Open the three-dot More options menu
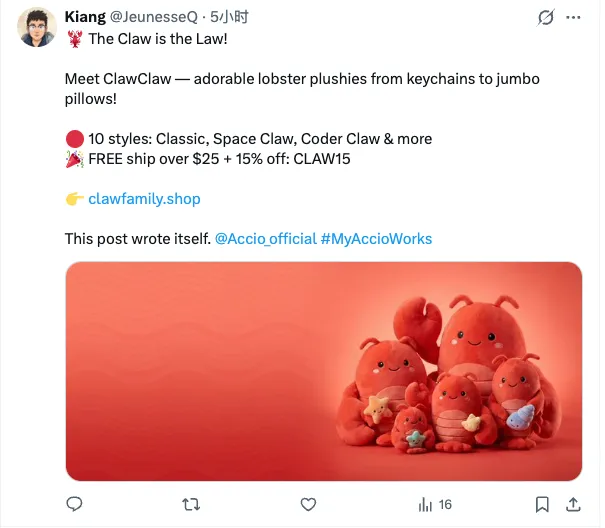This screenshot has height=528, width=605. point(573,18)
